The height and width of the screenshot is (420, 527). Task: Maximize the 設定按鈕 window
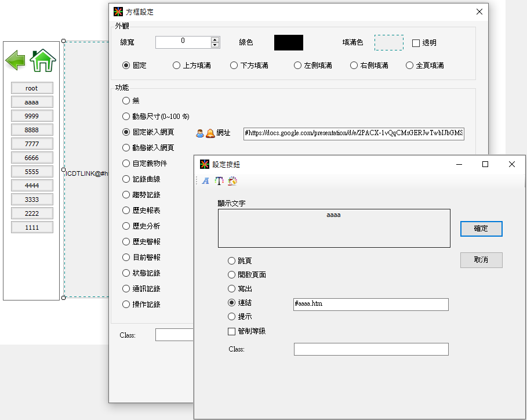[x=485, y=164]
